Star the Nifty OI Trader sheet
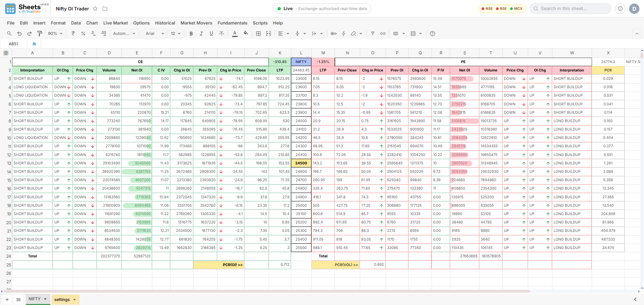Viewport: 644px width, 305px height. click(95, 9)
